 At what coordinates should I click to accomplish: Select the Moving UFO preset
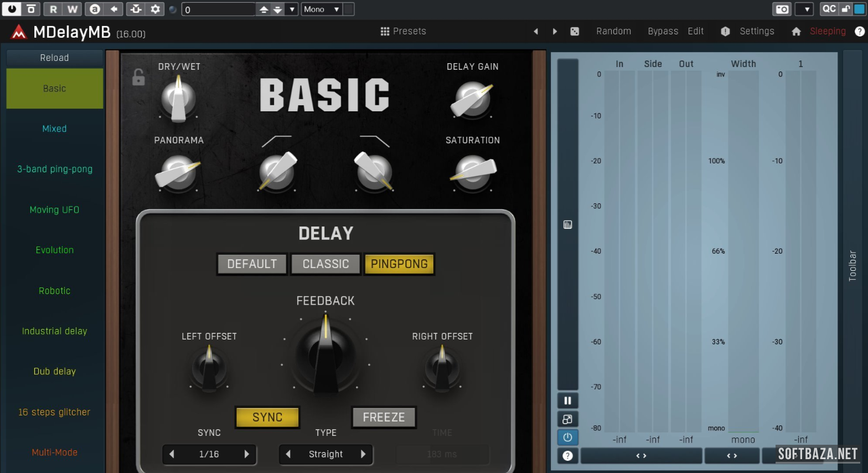tap(54, 210)
